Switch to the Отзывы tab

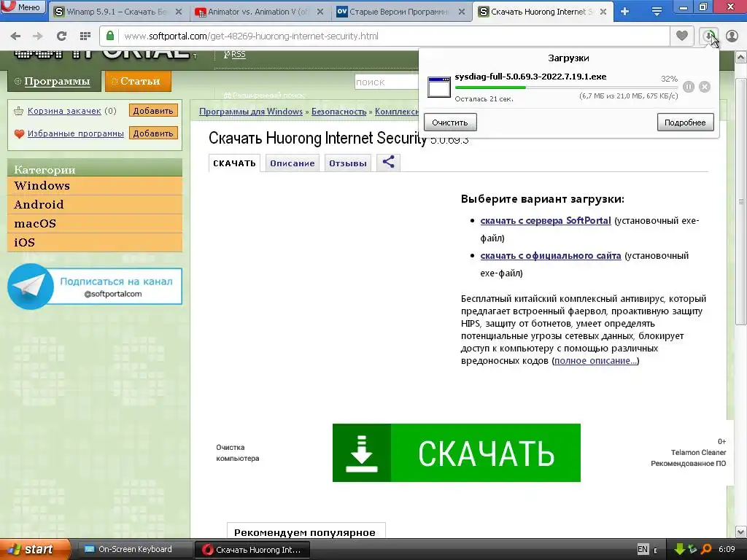click(x=348, y=163)
